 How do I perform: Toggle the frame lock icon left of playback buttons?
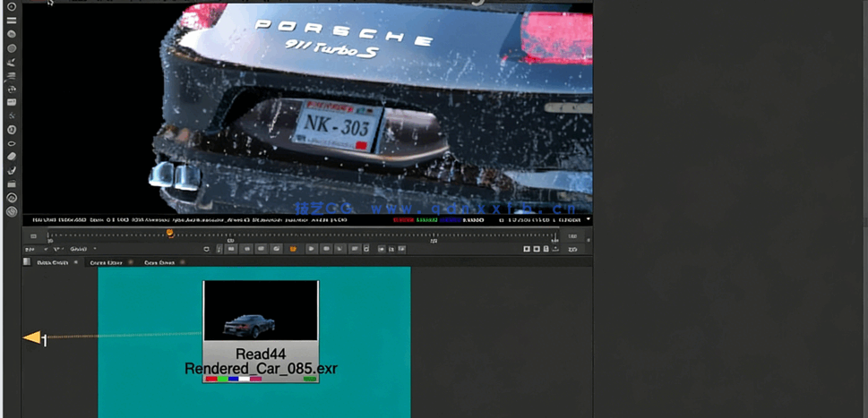coord(207,248)
